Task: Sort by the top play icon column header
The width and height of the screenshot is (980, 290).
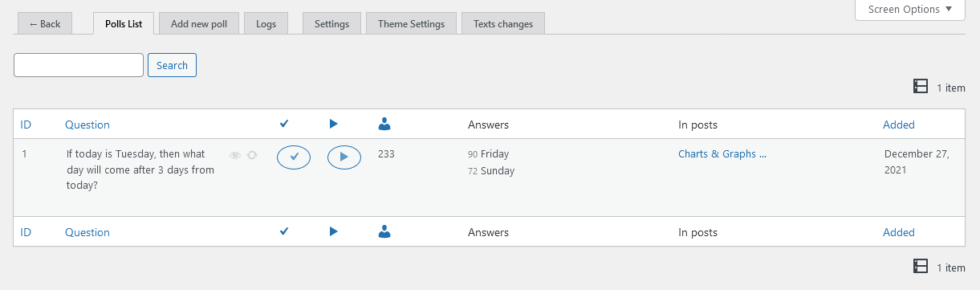Action: pos(334,124)
